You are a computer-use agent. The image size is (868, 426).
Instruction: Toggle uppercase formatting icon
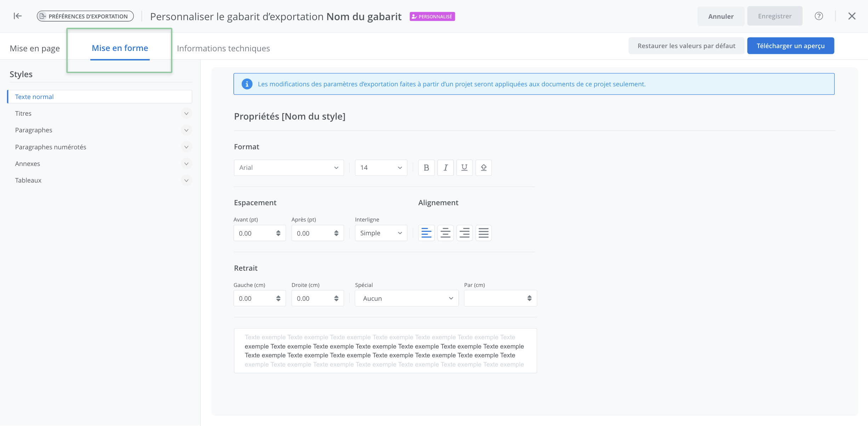click(x=484, y=168)
